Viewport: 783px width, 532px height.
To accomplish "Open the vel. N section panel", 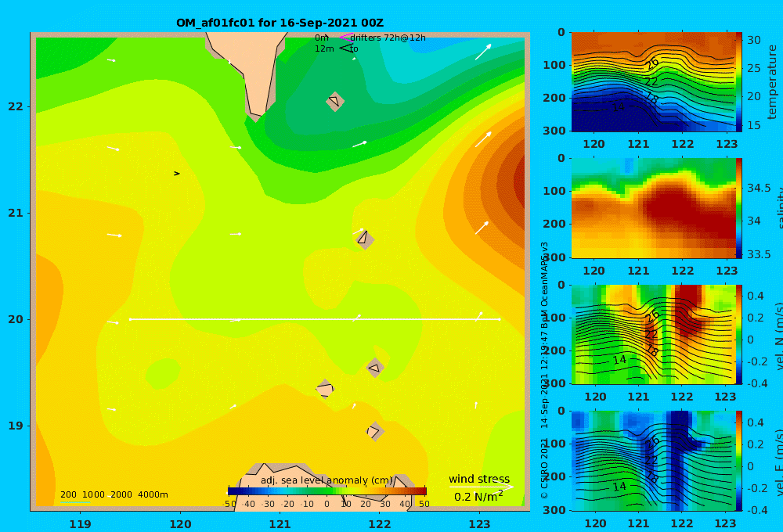I will click(x=653, y=334).
